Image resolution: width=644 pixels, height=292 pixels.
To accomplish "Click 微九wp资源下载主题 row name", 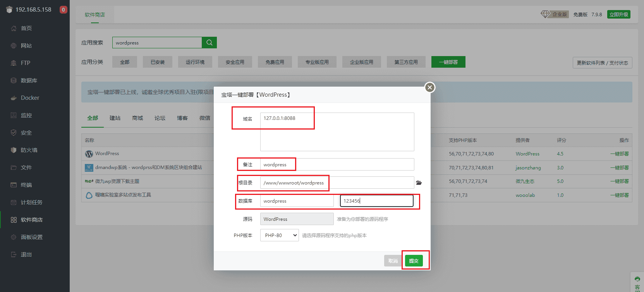I will [117, 181].
